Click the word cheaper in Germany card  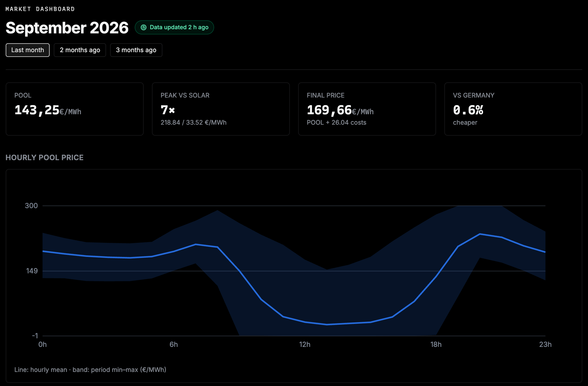click(x=465, y=123)
